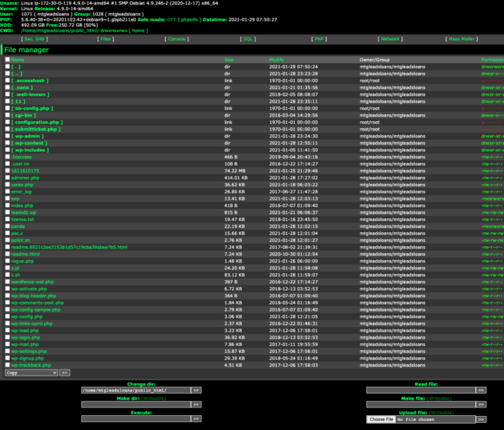Open the file index.php

click(22, 206)
